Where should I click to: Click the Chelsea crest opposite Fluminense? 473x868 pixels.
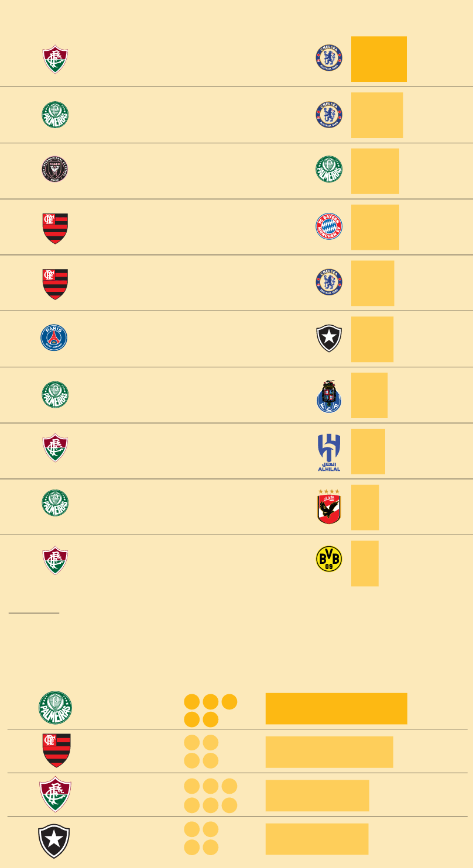[329, 58]
